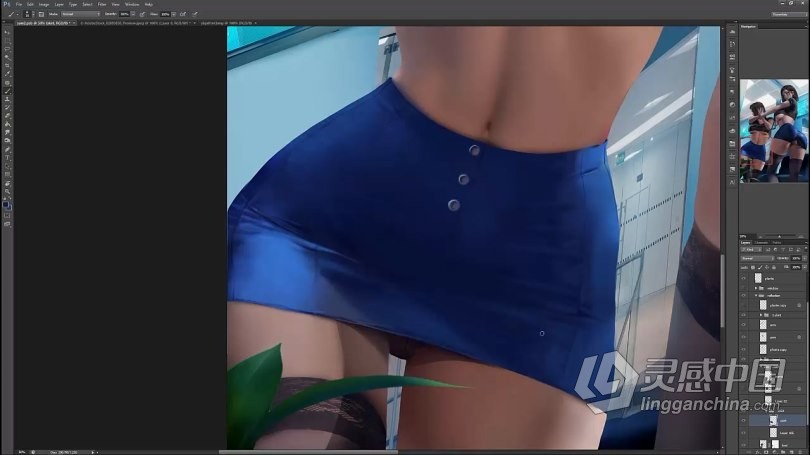Open the Brush Preset picker

click(x=28, y=14)
